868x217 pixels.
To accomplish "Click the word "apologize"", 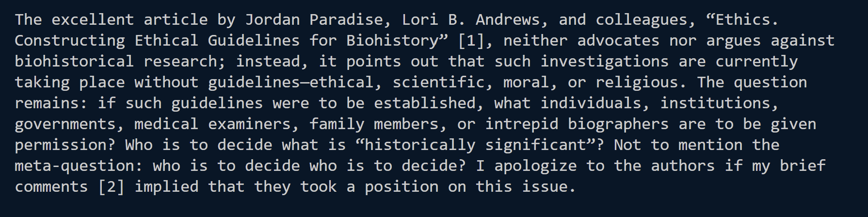I will click(x=535, y=166).
